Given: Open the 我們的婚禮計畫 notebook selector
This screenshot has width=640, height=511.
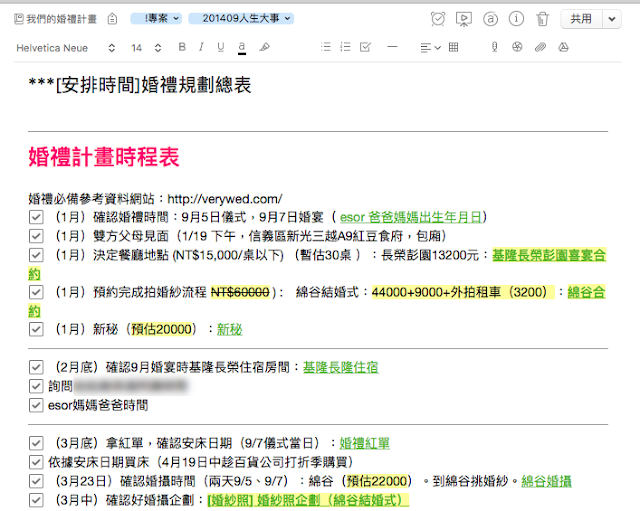Looking at the screenshot, I should click(56, 19).
